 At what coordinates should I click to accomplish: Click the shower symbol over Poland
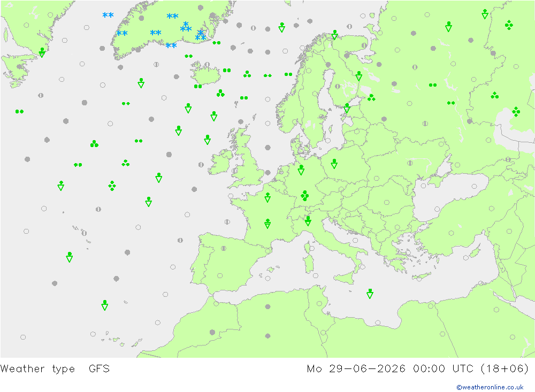[x=334, y=164]
